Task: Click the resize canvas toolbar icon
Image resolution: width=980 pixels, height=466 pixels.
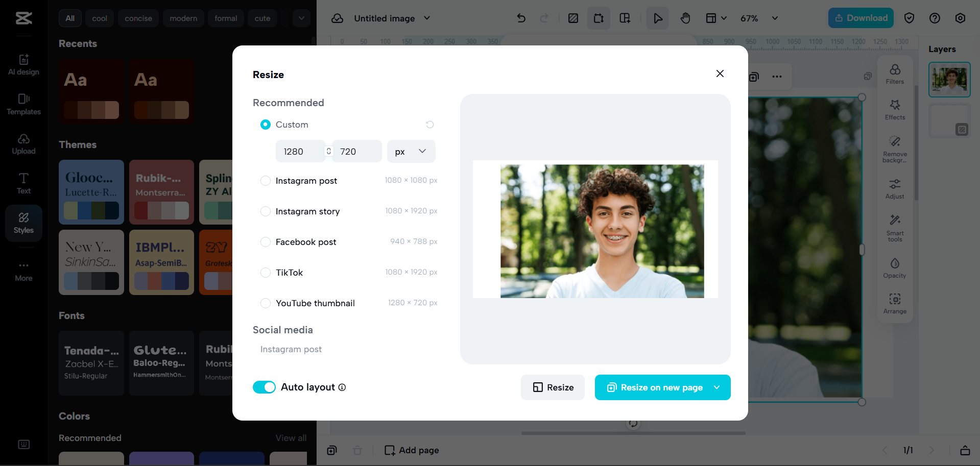Action: click(599, 18)
